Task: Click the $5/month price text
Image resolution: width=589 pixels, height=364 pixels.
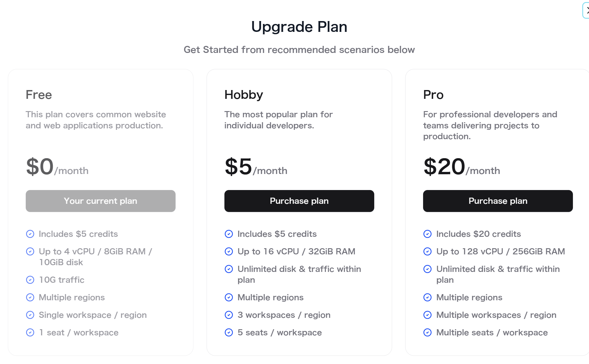Action: click(x=256, y=167)
